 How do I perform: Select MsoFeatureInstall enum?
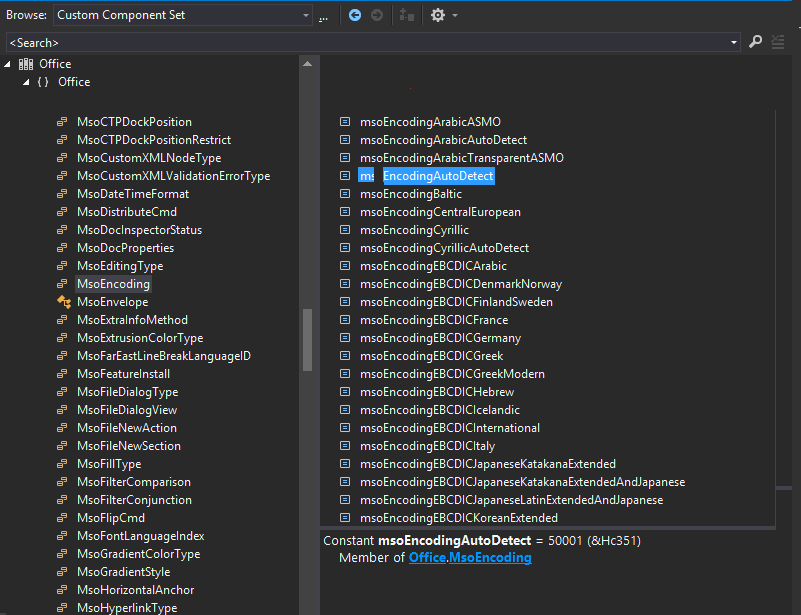click(123, 374)
